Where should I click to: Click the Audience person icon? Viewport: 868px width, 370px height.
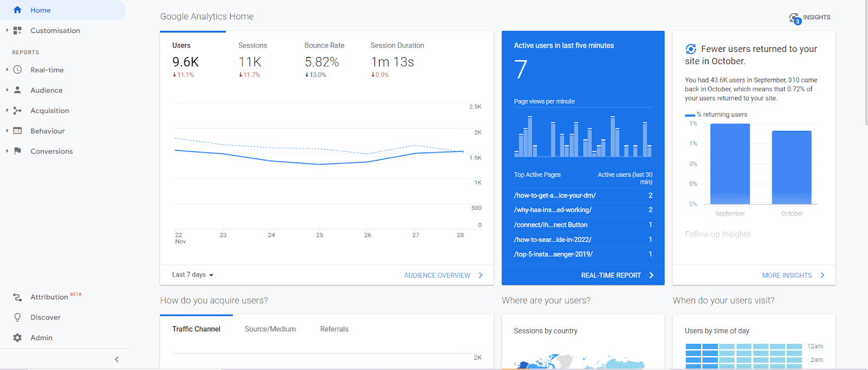pos(17,90)
